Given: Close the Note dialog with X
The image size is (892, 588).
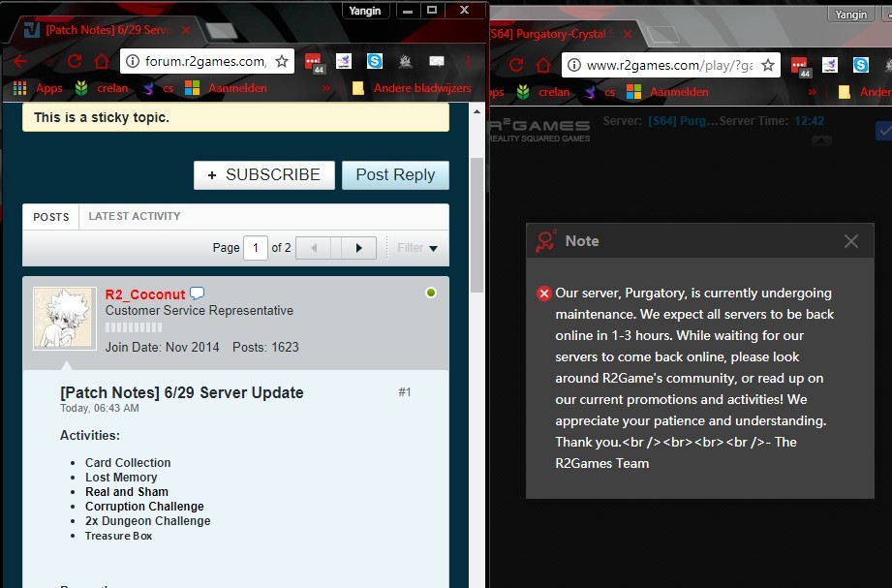Looking at the screenshot, I should (850, 241).
